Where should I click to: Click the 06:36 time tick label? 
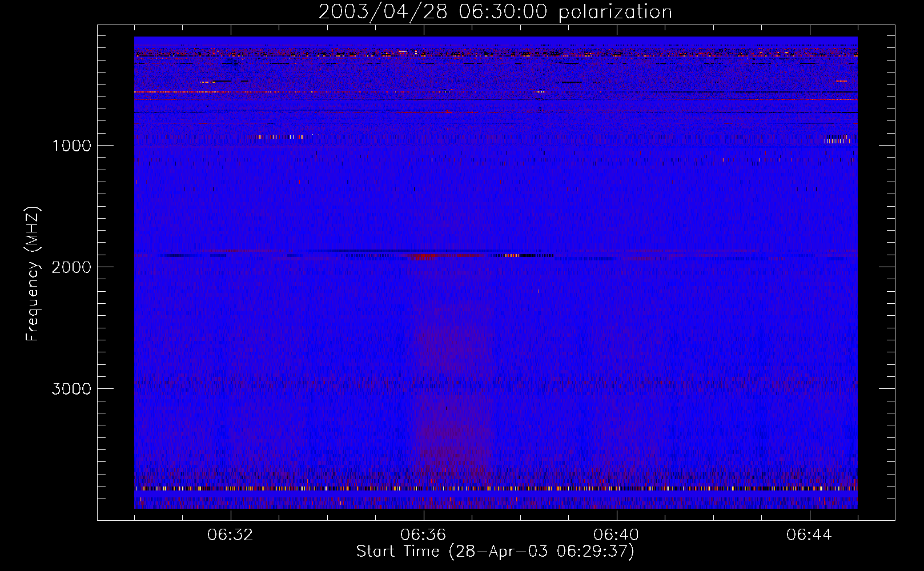click(x=424, y=535)
